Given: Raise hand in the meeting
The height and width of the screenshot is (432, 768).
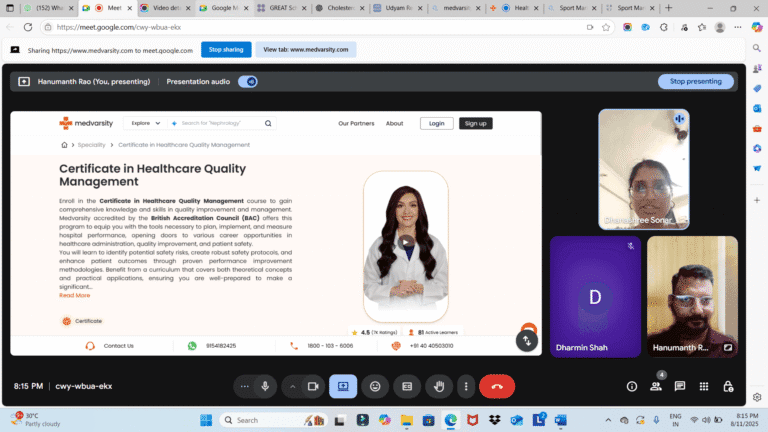Looking at the screenshot, I should click(438, 386).
